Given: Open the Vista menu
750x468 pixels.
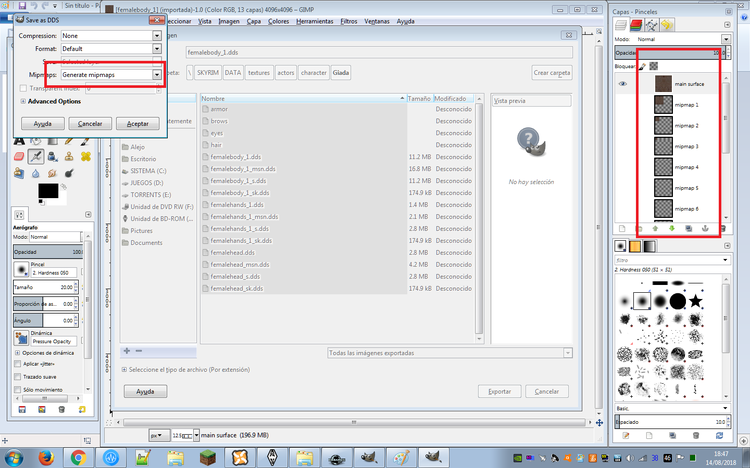Looking at the screenshot, I should (x=205, y=22).
